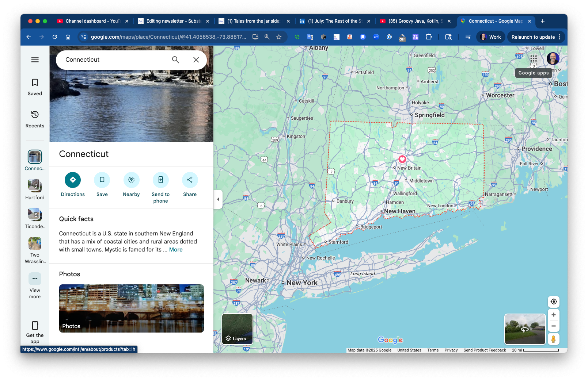Viewport: 588px width, 380px height.
Task: Click the Connecticut heart map pin
Action: (x=402, y=159)
